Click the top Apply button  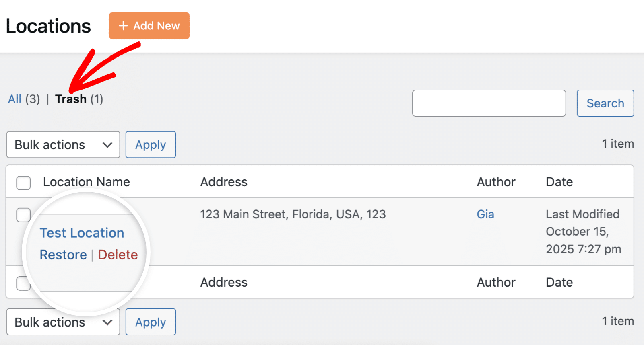click(151, 145)
